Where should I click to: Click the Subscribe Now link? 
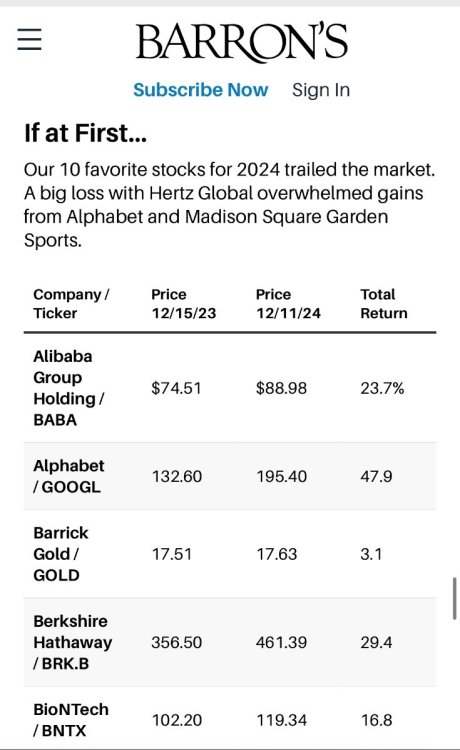(200, 90)
